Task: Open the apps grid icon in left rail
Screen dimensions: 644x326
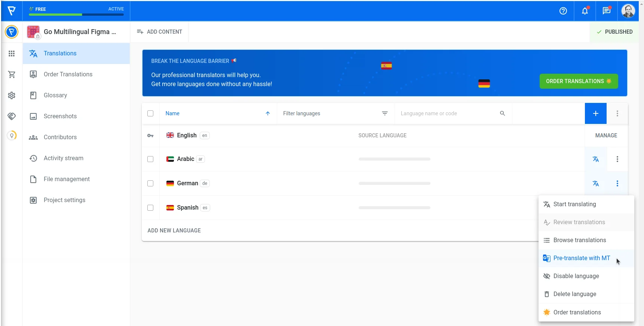Action: click(x=12, y=54)
